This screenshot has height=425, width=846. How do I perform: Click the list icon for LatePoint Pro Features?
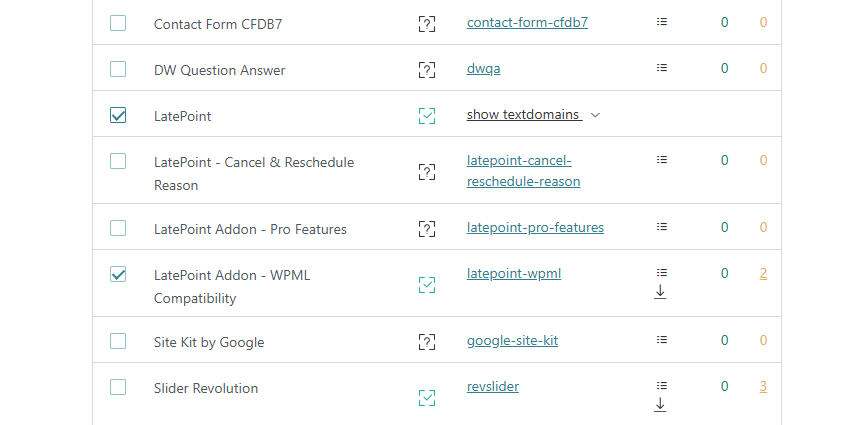coord(661,226)
